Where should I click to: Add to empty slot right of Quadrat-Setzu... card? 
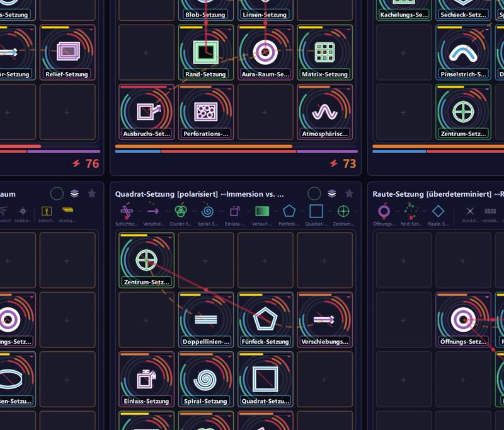[324, 379]
